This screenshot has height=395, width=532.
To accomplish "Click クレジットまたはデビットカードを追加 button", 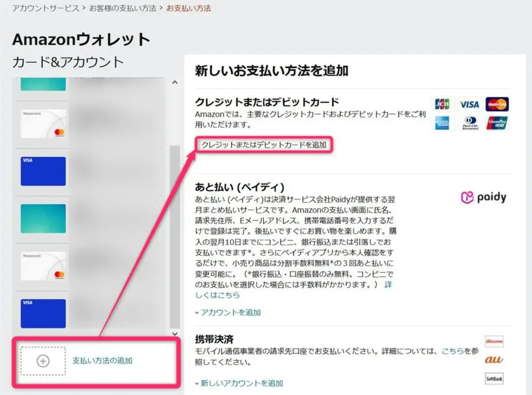I will point(263,145).
